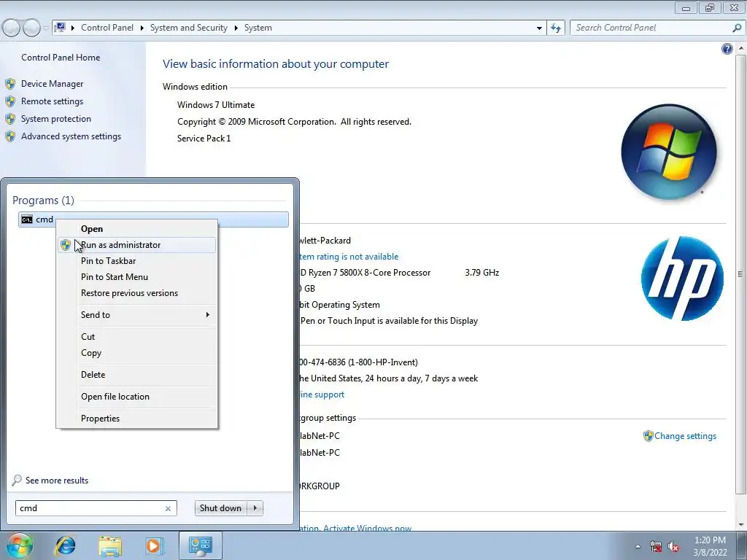747x560 pixels.
Task: Expand the arrow after Control Panel breadcrumb
Action: 142,28
